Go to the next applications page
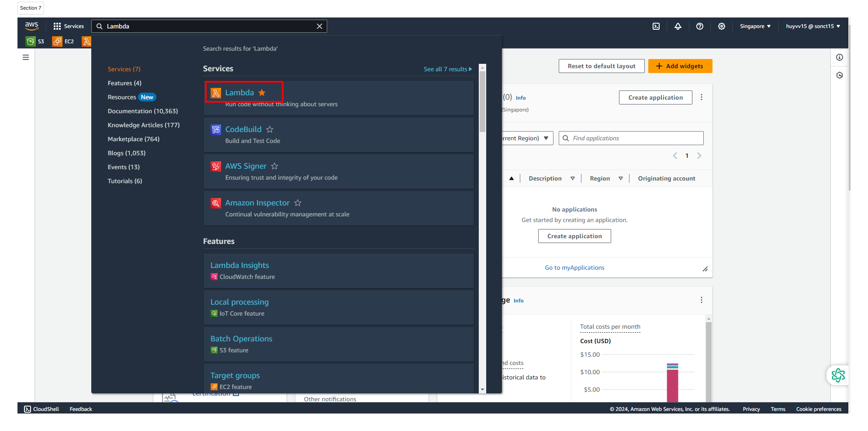 (699, 156)
